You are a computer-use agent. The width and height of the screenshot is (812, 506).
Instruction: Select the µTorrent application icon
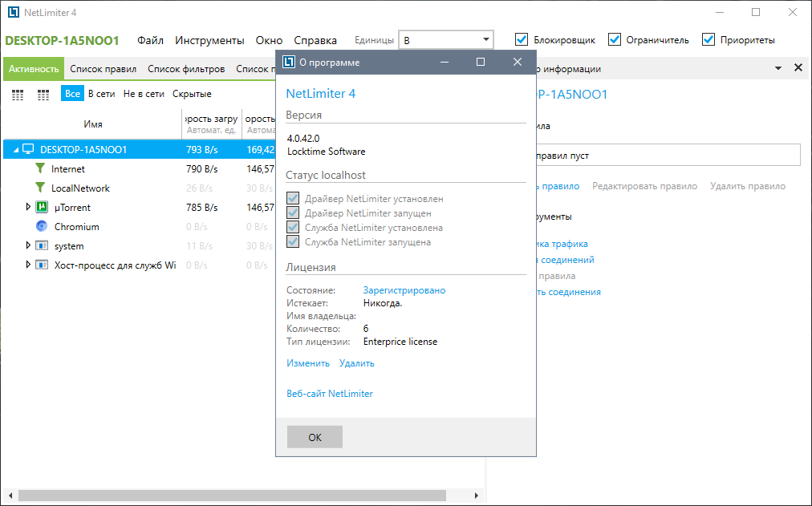pos(43,208)
